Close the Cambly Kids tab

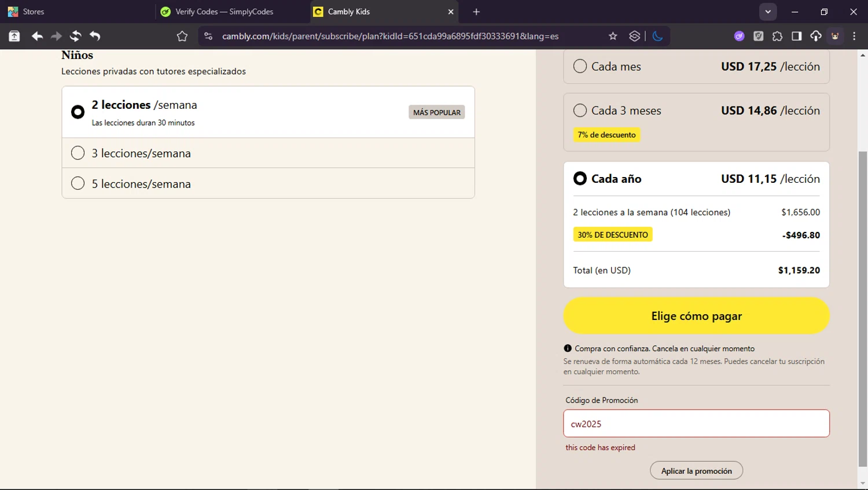coord(451,12)
